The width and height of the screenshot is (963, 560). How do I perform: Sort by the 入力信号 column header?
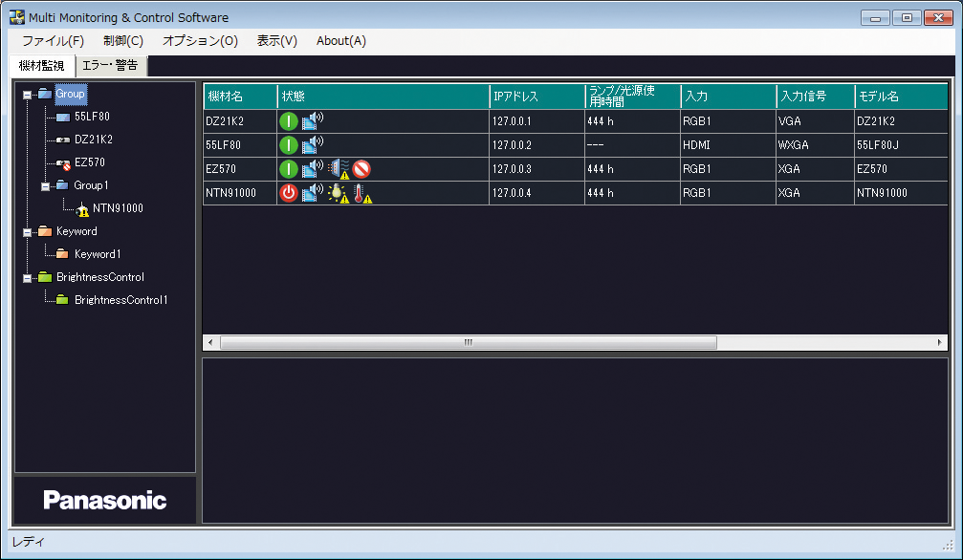pos(816,97)
